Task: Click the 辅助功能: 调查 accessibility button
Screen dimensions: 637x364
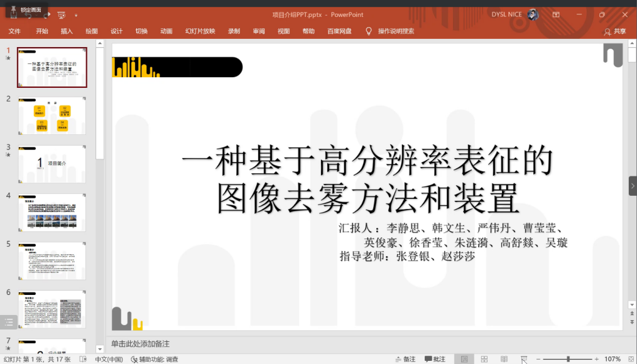Action: point(155,359)
